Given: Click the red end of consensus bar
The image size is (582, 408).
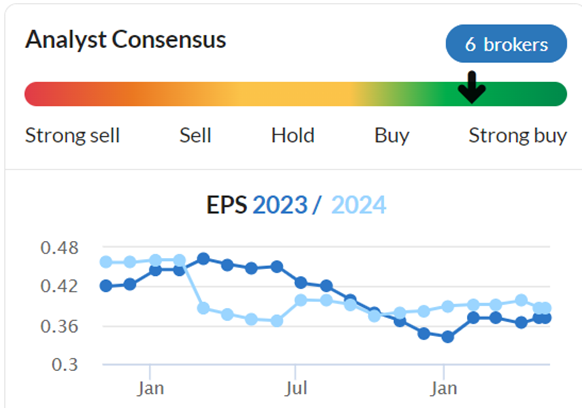Looking at the screenshot, I should (x=37, y=94).
